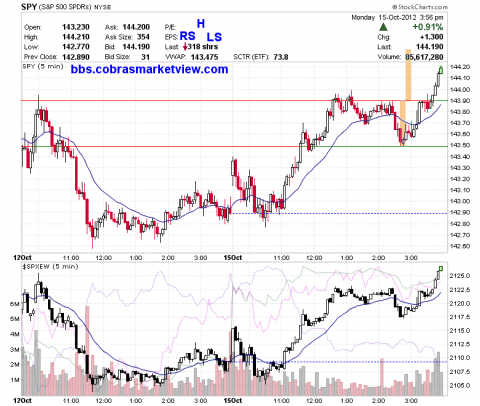Click the blue H annotation letter
Viewport: 480px width, 406px height.
(201, 24)
